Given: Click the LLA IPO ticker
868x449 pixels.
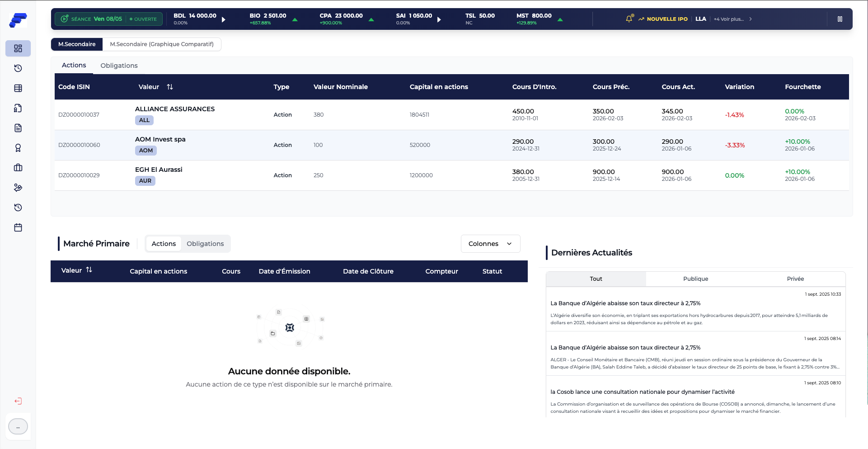Looking at the screenshot, I should point(701,19).
